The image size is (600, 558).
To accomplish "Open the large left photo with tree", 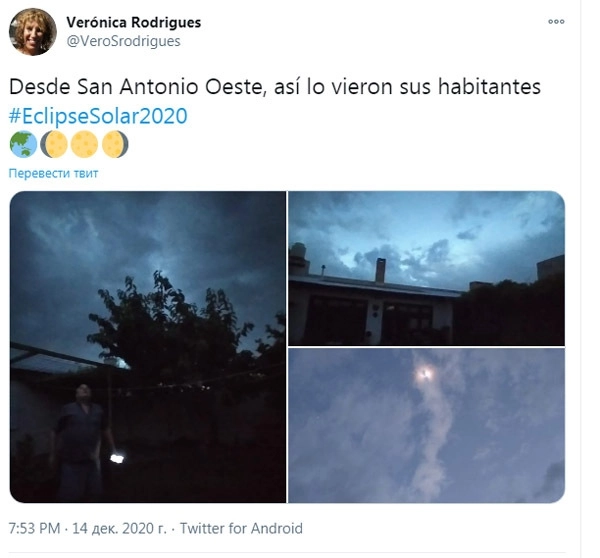I will tap(148, 347).
